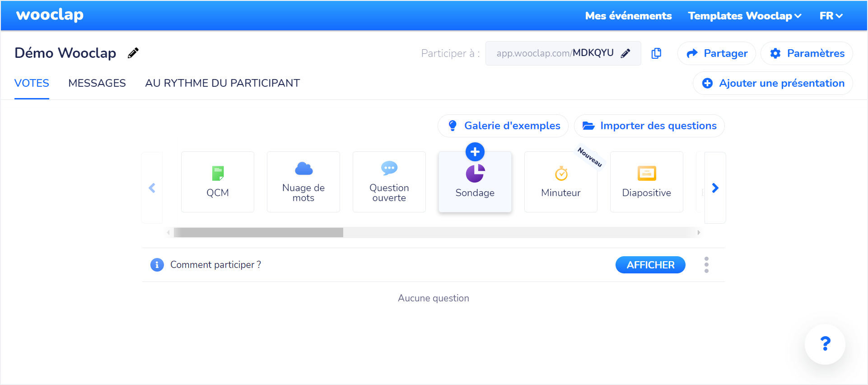The width and height of the screenshot is (868, 385).
Task: Open the Galerie d'exemples
Action: pyautogui.click(x=503, y=126)
